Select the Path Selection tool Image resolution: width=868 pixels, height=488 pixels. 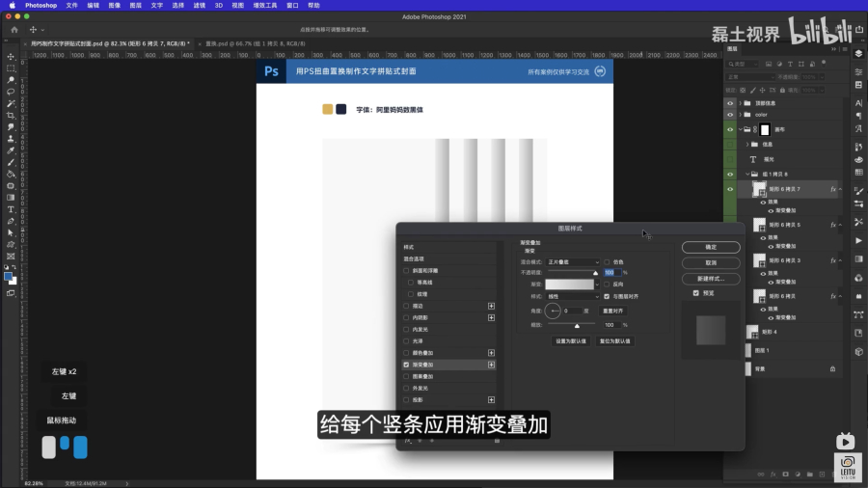pyautogui.click(x=11, y=233)
